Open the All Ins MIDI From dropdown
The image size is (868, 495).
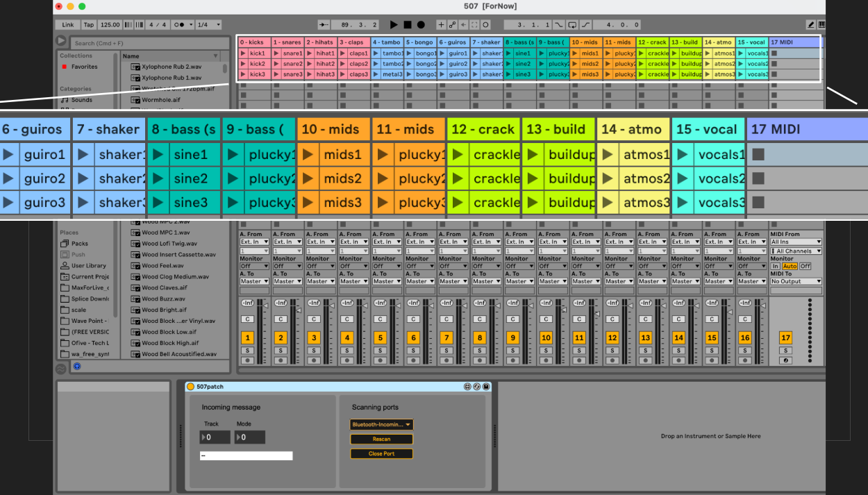[796, 242]
